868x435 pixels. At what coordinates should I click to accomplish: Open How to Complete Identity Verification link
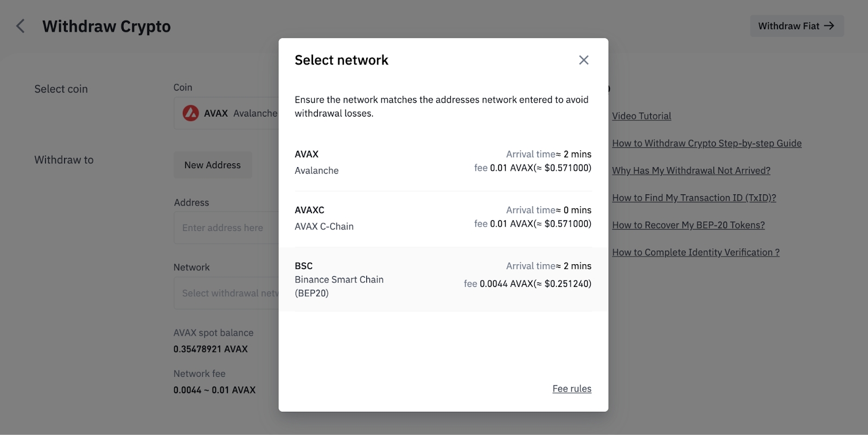[x=695, y=252]
